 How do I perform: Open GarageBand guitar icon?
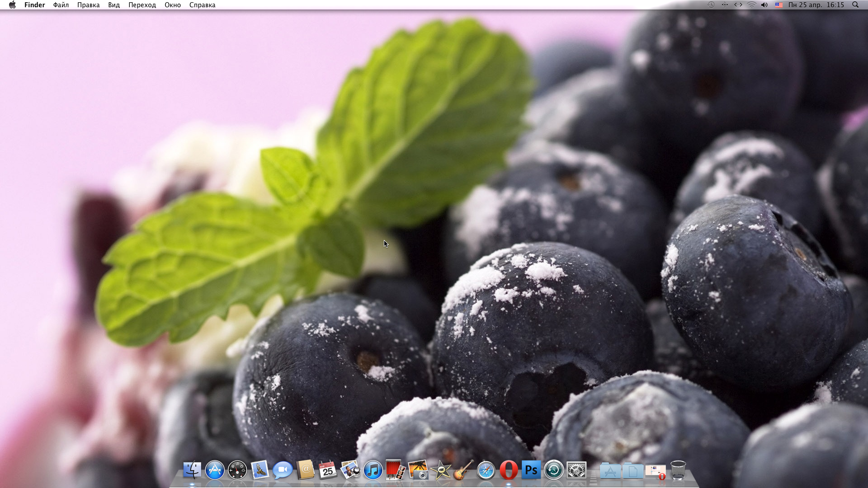463,470
